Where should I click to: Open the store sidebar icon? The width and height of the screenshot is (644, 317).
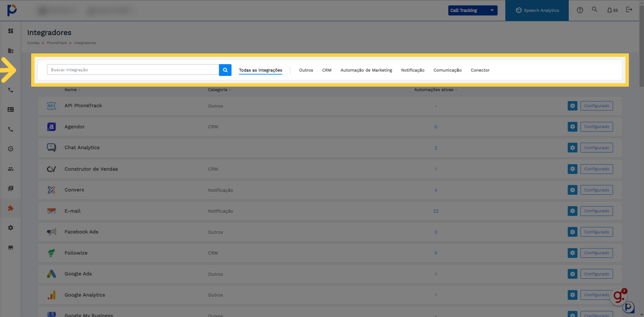click(x=11, y=247)
